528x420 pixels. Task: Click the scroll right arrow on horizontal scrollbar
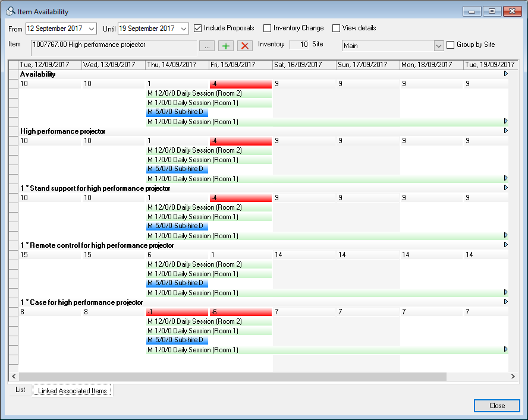513,377
